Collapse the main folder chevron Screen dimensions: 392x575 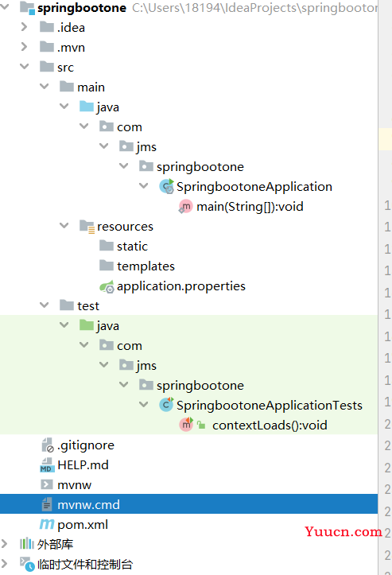(x=44, y=86)
